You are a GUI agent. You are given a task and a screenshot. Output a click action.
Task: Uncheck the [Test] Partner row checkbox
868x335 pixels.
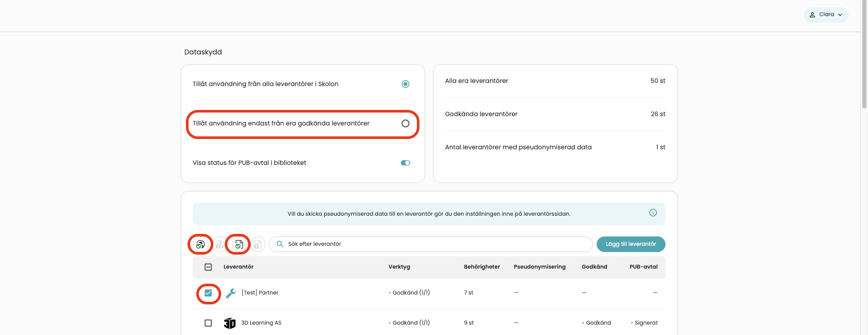[208, 293]
